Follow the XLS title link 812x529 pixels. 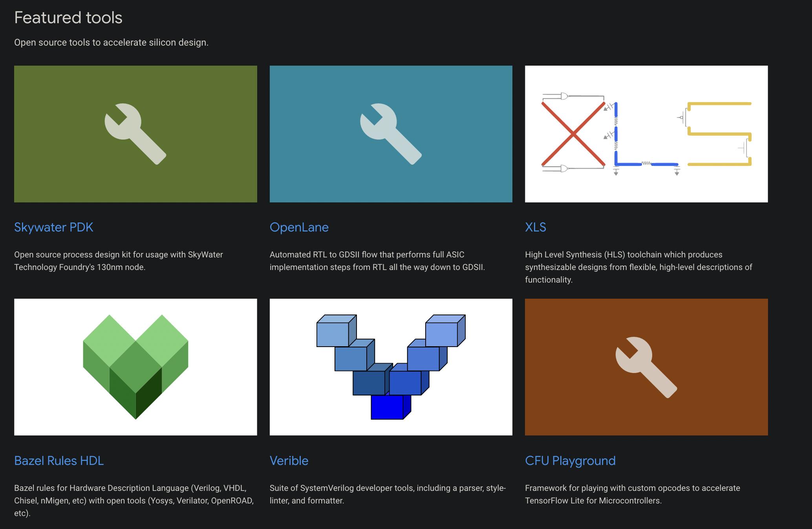pos(536,227)
